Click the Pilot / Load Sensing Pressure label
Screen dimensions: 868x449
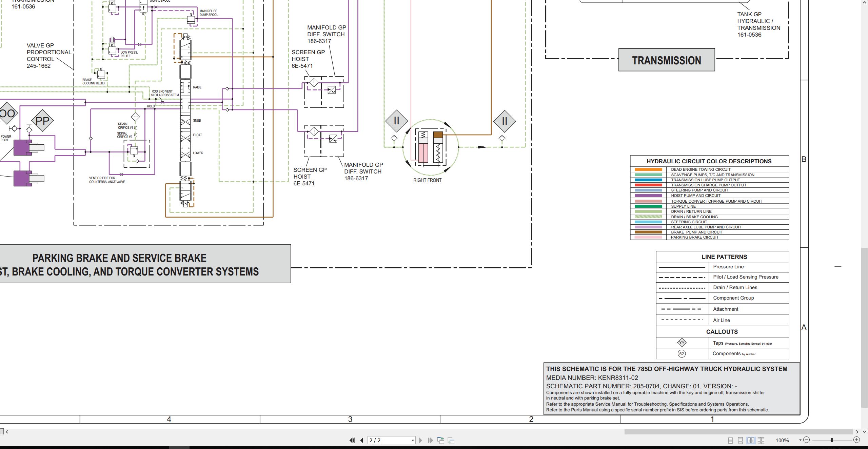[746, 277]
